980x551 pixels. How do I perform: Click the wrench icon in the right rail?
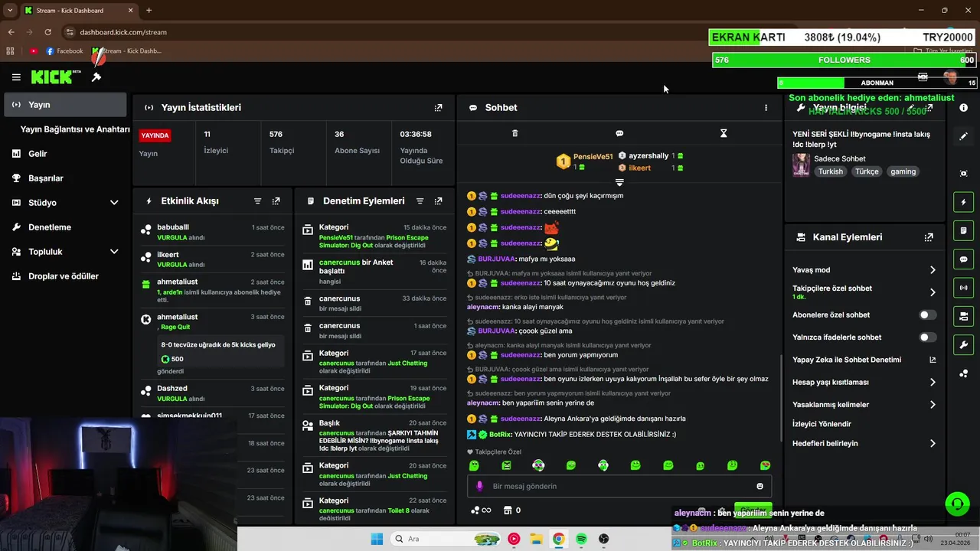[x=964, y=344]
